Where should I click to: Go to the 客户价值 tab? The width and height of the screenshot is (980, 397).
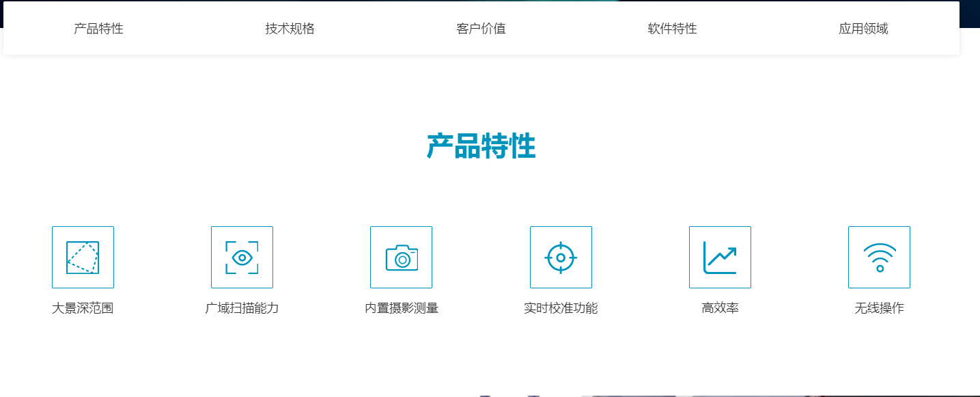click(x=481, y=29)
